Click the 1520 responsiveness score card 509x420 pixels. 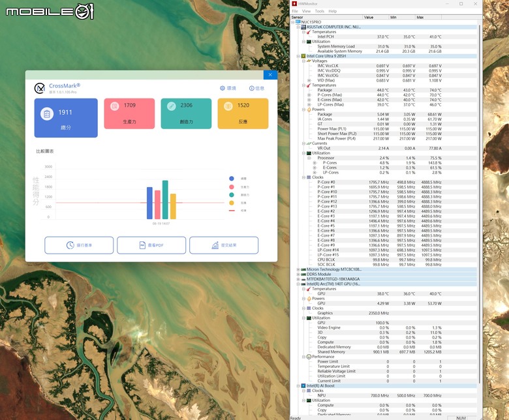pos(243,113)
